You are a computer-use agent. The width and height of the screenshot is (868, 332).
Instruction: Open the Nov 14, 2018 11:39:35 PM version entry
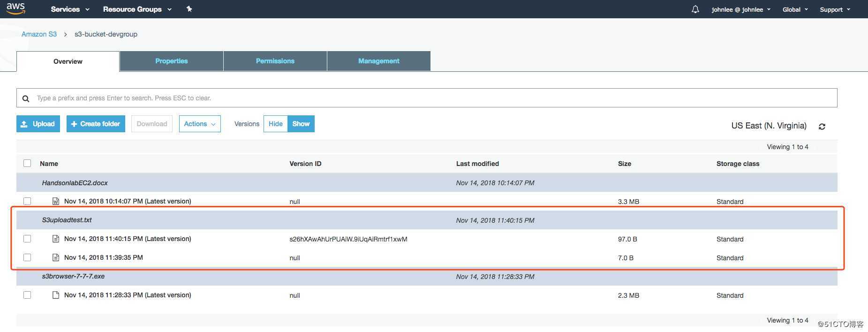tap(104, 257)
